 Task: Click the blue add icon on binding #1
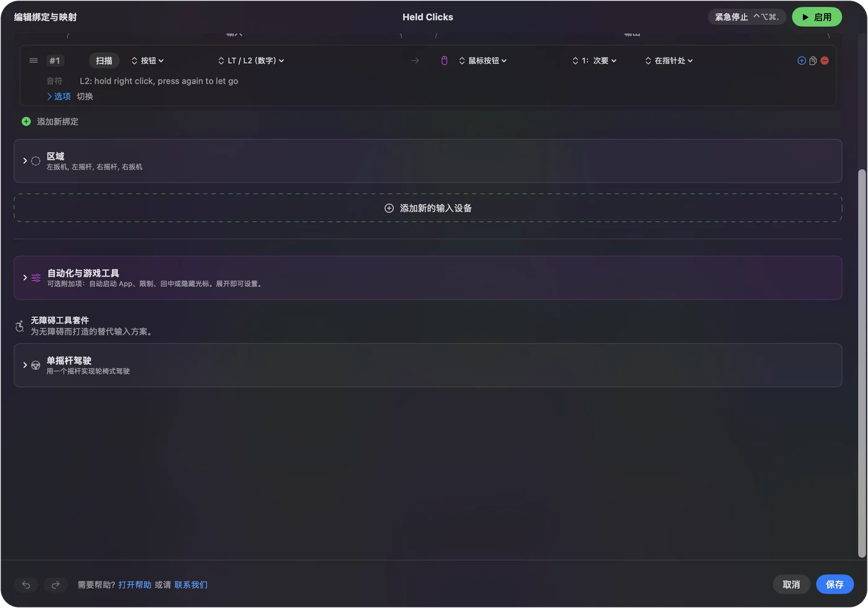[x=802, y=61]
